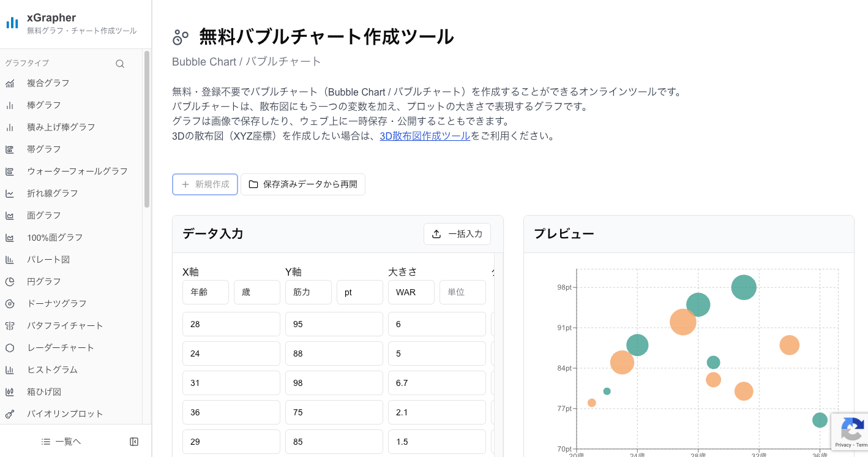Viewport: 868px width, 457px height.
Task: Click the 新規作成 button
Action: click(205, 184)
